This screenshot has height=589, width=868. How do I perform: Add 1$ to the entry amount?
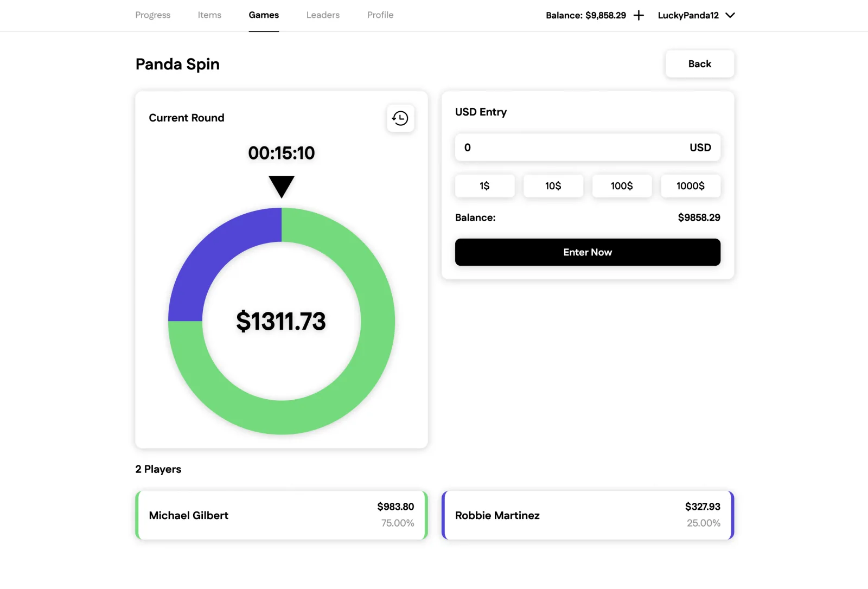(484, 186)
